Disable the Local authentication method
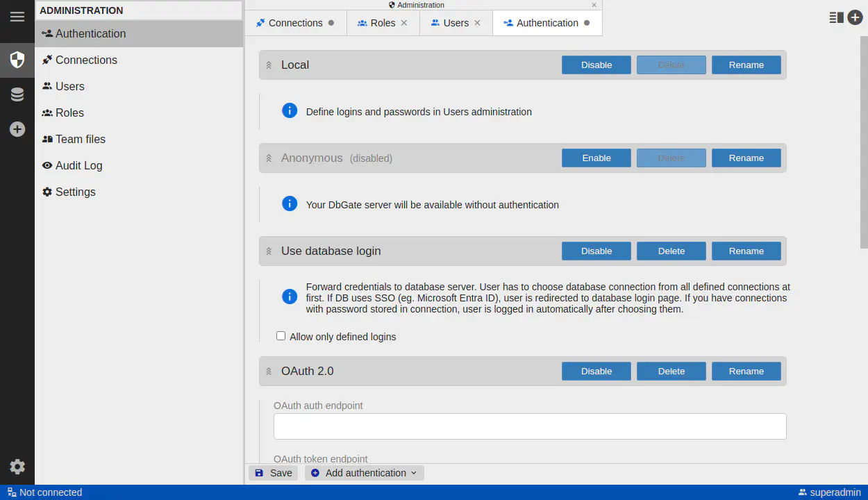The width and height of the screenshot is (868, 500). click(596, 65)
